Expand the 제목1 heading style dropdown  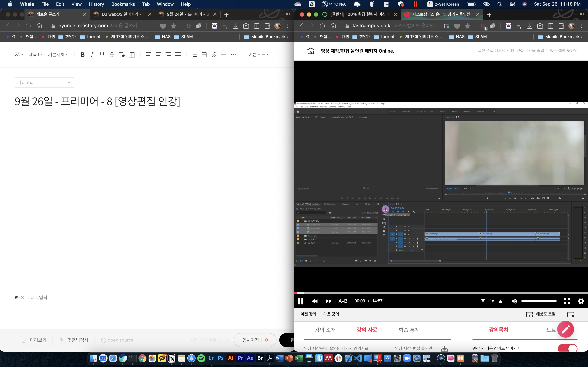[x=36, y=55]
